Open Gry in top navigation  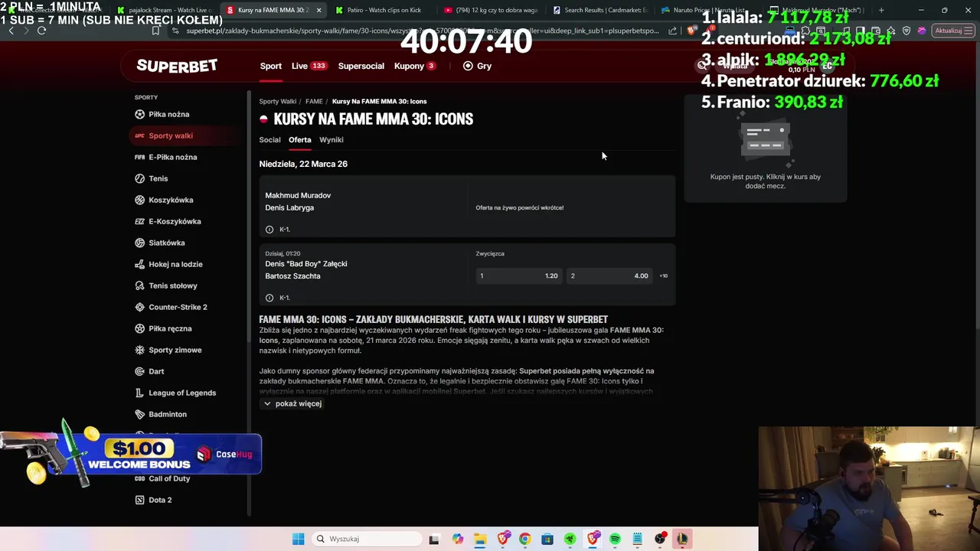(x=478, y=66)
